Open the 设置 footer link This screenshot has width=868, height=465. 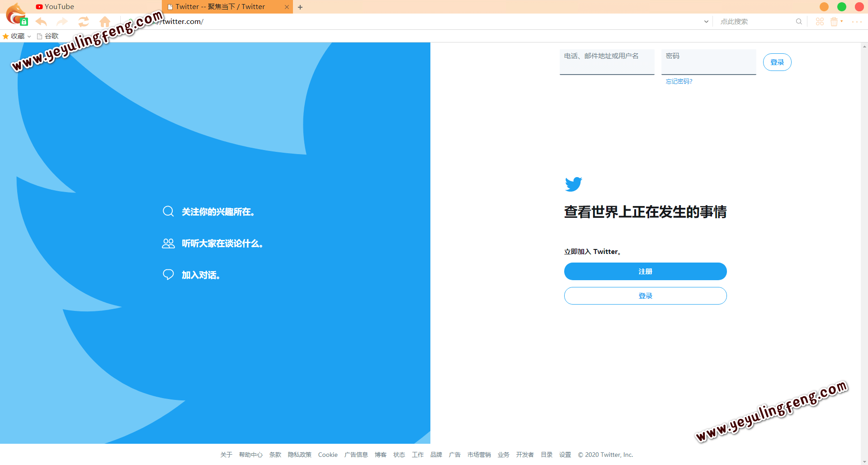565,455
